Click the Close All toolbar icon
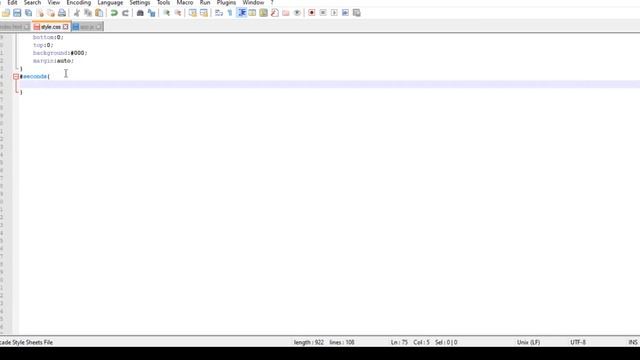640x360 pixels. click(51, 13)
